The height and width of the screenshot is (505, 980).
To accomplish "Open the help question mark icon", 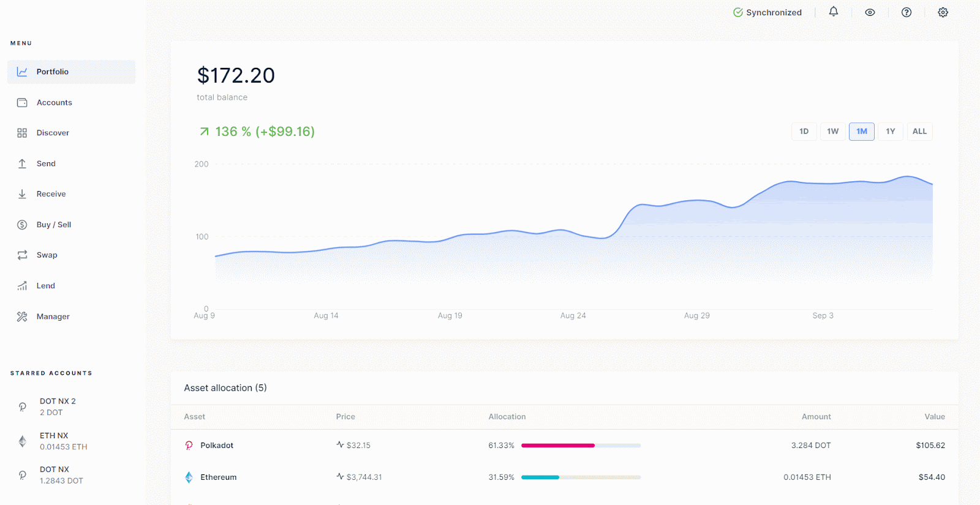I will [907, 12].
